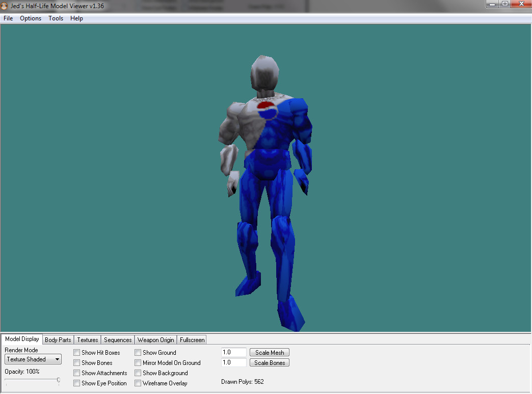Enable Show Eye Position

coord(76,383)
